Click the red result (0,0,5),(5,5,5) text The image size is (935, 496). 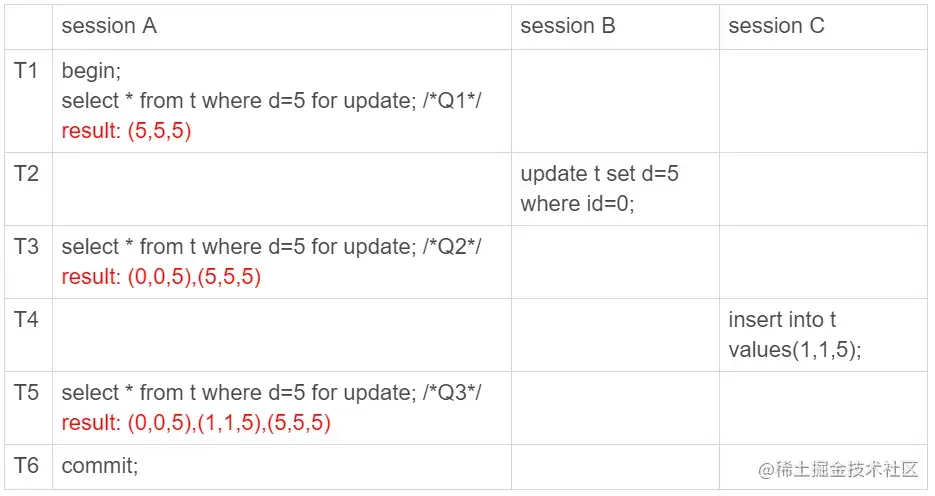tap(162, 277)
